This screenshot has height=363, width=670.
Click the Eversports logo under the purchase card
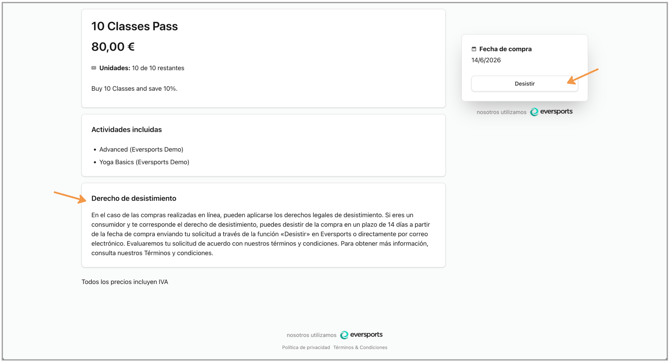click(551, 112)
